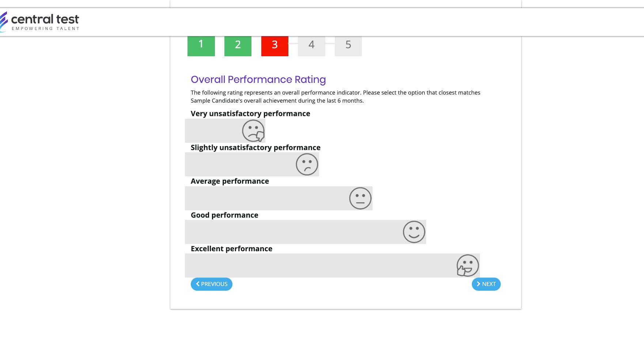The image size is (644, 340).
Task: Click the slightly sad face icon
Action: coord(307,164)
